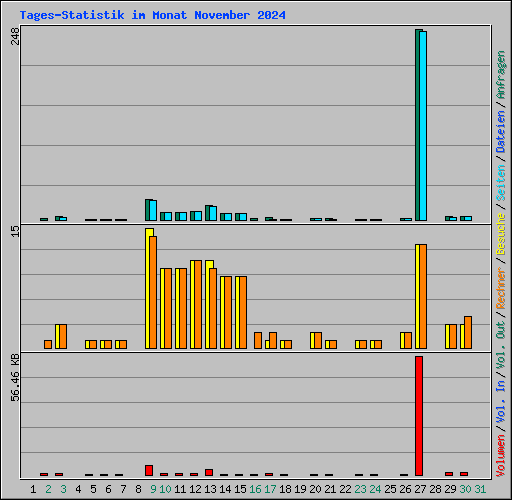Click the cyan bar for day 13
Screen dimensions: 512x500
213,214
